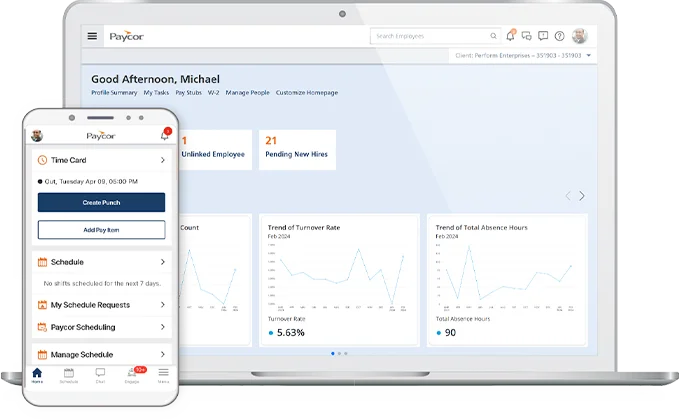Expand the Time Card chevron on mobile

coord(162,160)
